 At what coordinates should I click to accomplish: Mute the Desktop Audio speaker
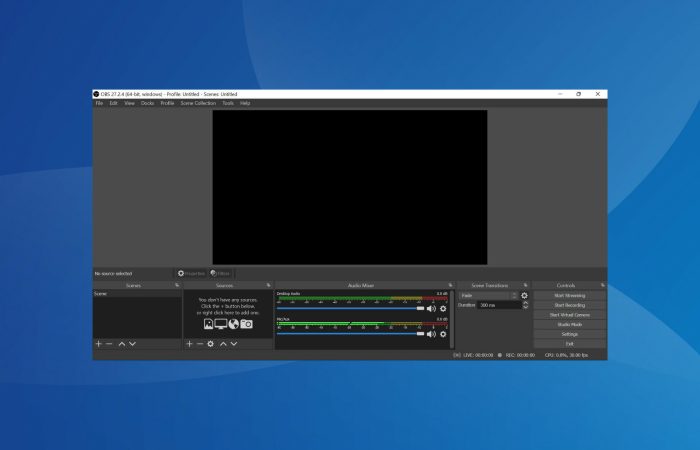coord(431,308)
